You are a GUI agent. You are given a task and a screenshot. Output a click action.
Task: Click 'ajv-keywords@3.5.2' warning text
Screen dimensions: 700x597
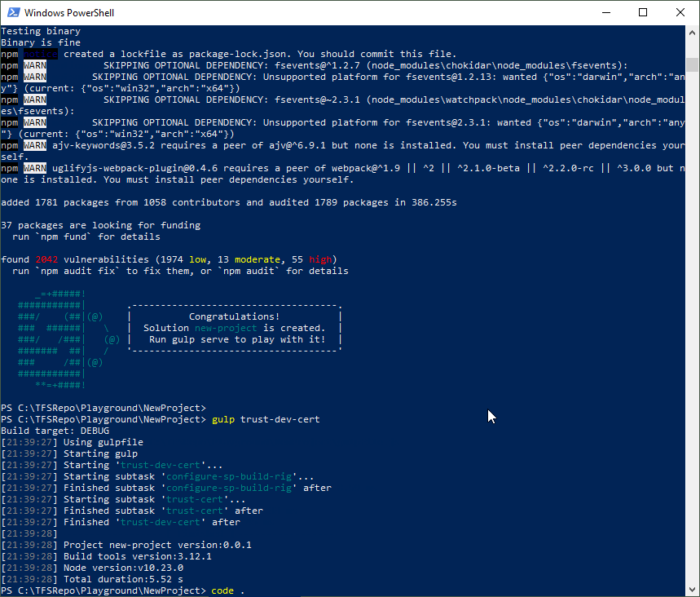(x=103, y=145)
